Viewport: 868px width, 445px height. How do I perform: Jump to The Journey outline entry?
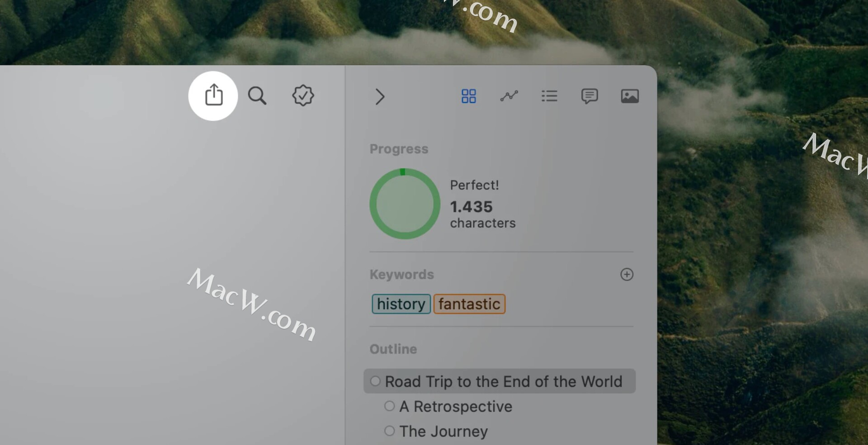pos(443,431)
